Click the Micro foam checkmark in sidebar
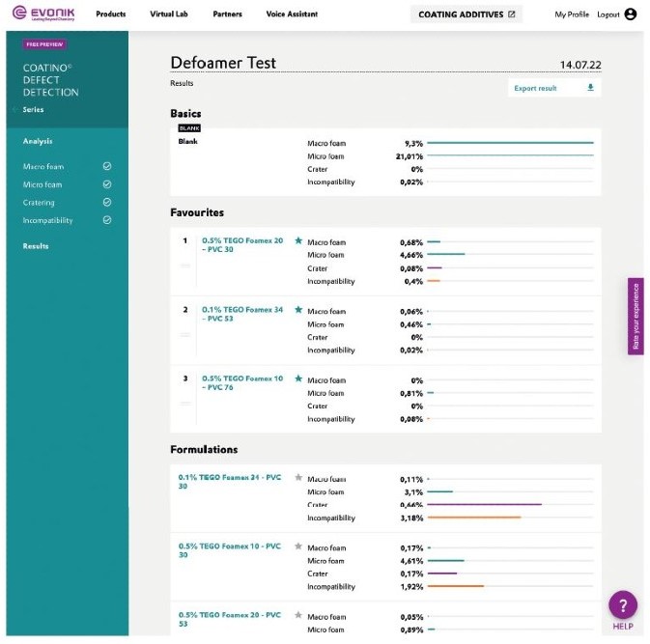The image size is (650, 644). click(x=107, y=184)
